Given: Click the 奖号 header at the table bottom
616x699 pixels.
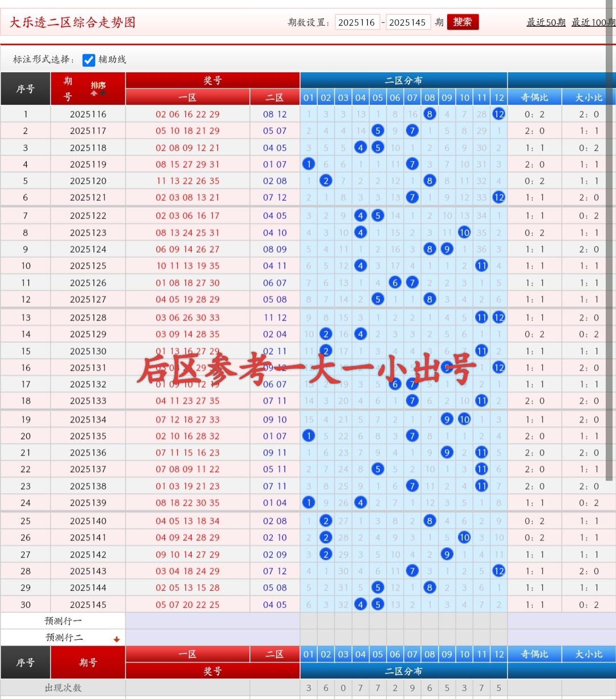Looking at the screenshot, I should click(212, 671).
